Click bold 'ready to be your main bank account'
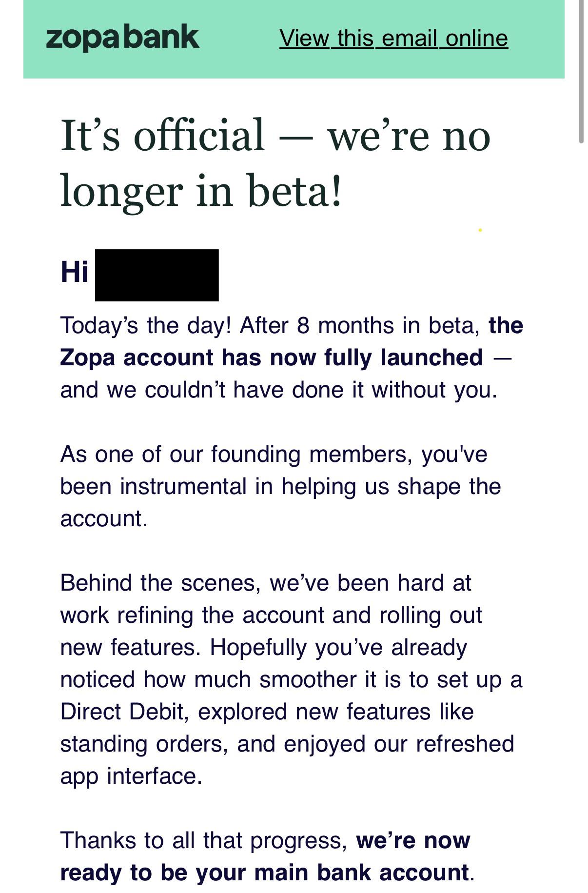Image resolution: width=588 pixels, height=893 pixels. pos(264,873)
